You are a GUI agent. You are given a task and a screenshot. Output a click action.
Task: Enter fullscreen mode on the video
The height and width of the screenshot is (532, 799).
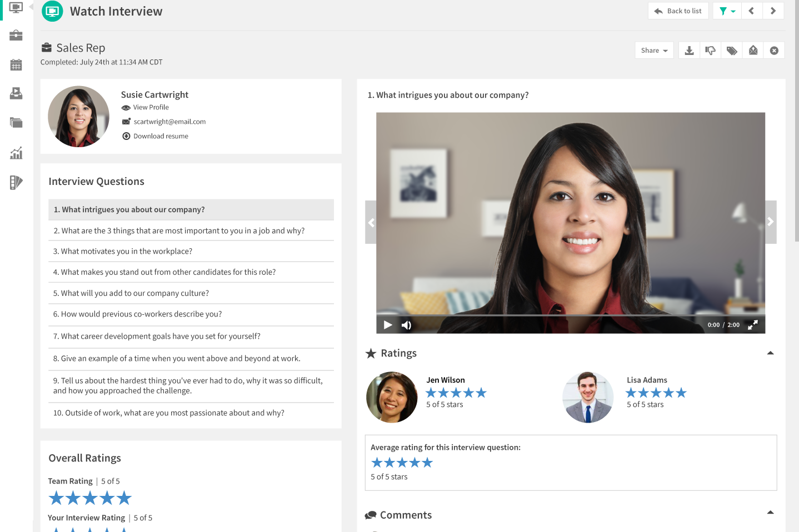click(x=752, y=325)
